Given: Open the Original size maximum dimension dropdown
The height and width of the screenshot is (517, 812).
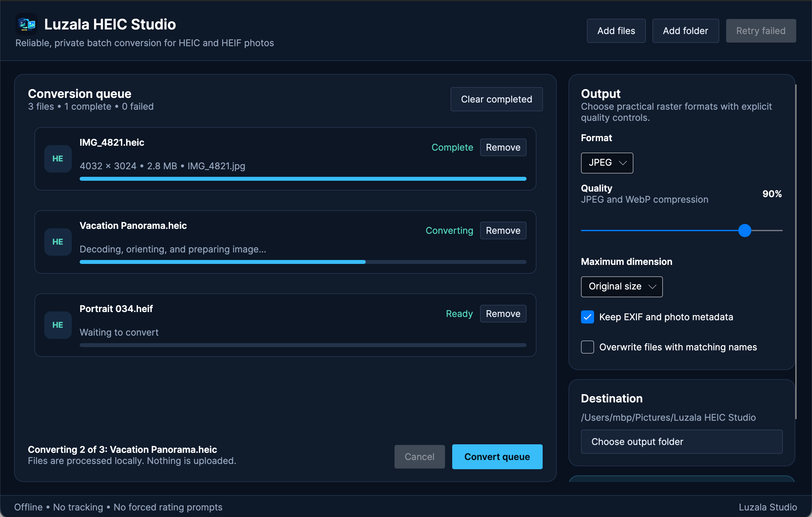Looking at the screenshot, I should coord(622,287).
